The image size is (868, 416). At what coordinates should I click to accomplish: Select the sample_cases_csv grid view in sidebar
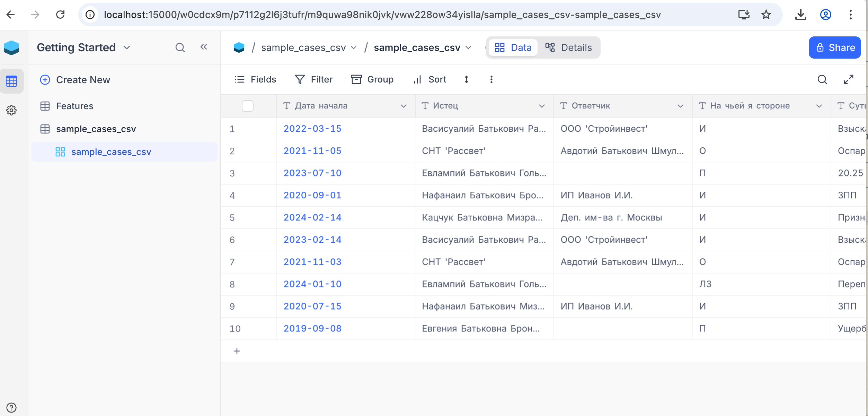tap(124, 152)
